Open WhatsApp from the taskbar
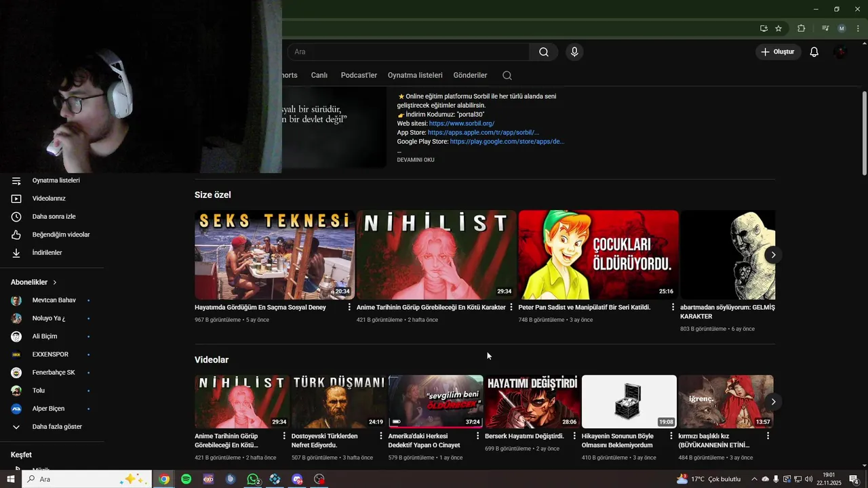Viewport: 868px width, 488px height. point(253,479)
